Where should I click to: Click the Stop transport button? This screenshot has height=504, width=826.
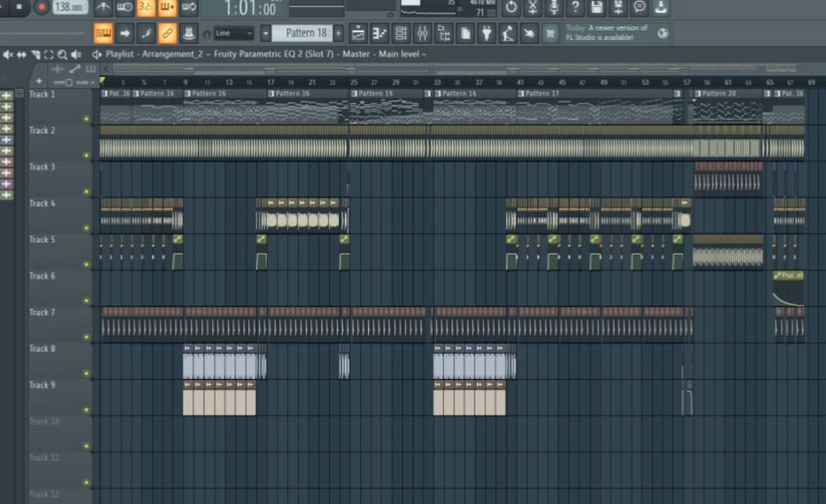pyautogui.click(x=19, y=7)
